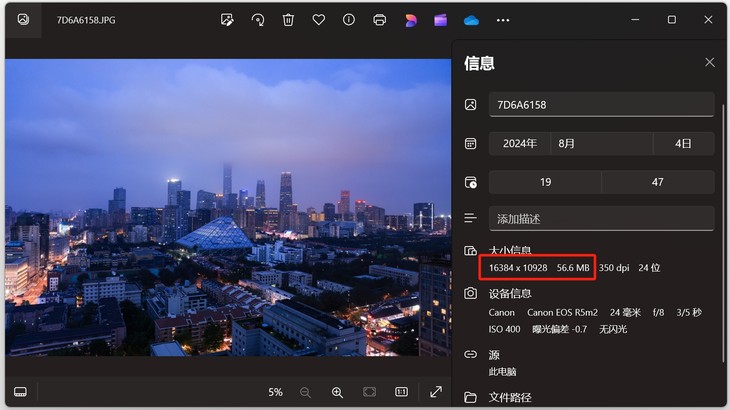Open the OneDrive cloud icon
The image size is (730, 410).
pyautogui.click(x=471, y=20)
